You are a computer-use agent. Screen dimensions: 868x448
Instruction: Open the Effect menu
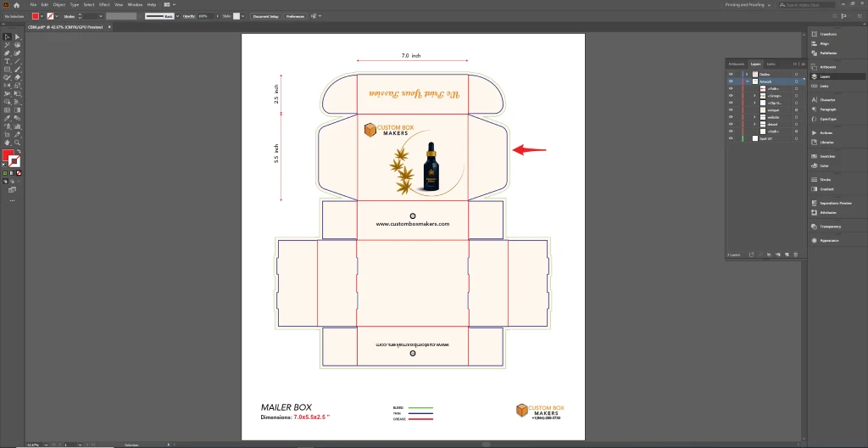[104, 5]
